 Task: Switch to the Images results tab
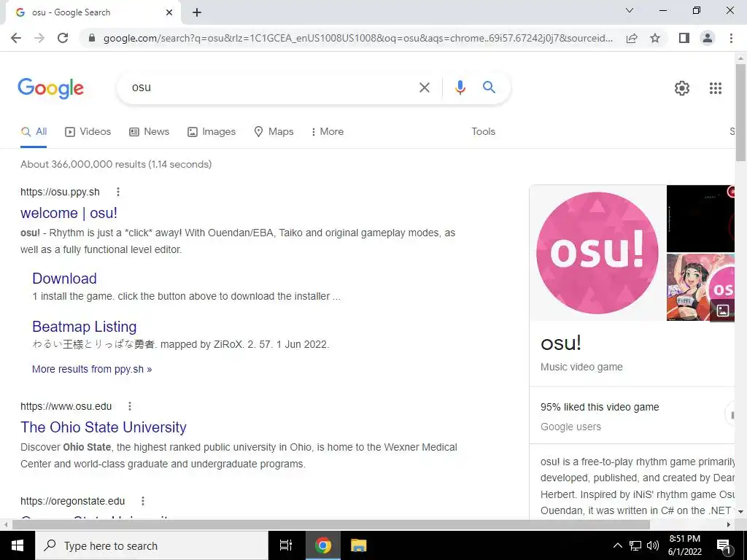(x=212, y=132)
